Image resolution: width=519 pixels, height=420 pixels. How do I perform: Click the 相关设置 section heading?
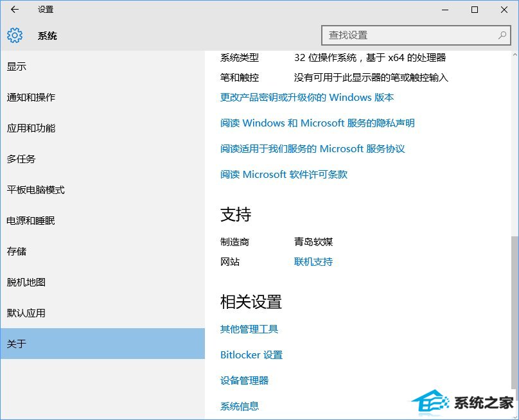(251, 302)
